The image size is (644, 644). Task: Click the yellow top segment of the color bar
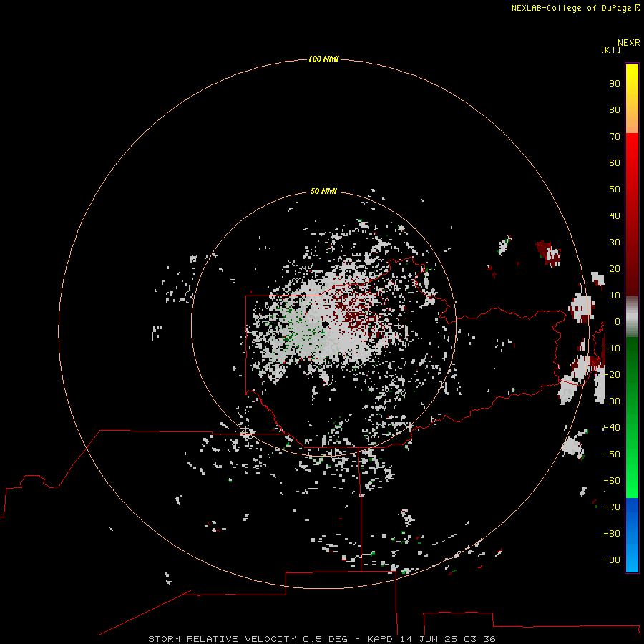632,99
